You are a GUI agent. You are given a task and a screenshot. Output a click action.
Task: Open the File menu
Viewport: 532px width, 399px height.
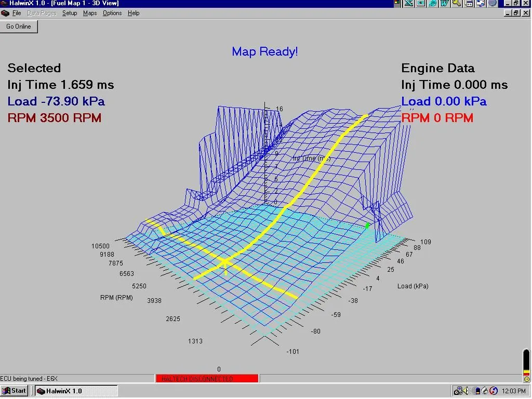pos(17,13)
